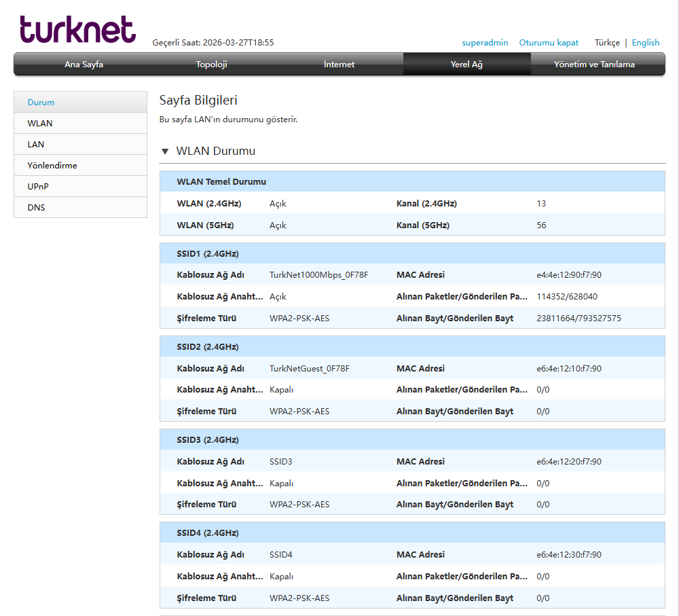Go to Yönetim ve Tanılama tab
Image resolution: width=679 pixels, height=616 pixels.
click(594, 64)
